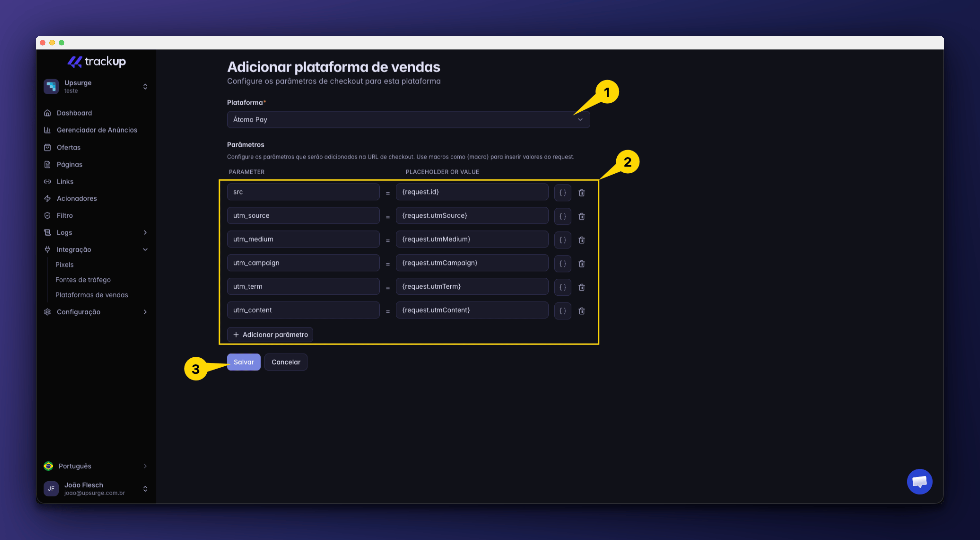Click the Cancelar button
The width and height of the screenshot is (980, 540).
pyautogui.click(x=286, y=362)
